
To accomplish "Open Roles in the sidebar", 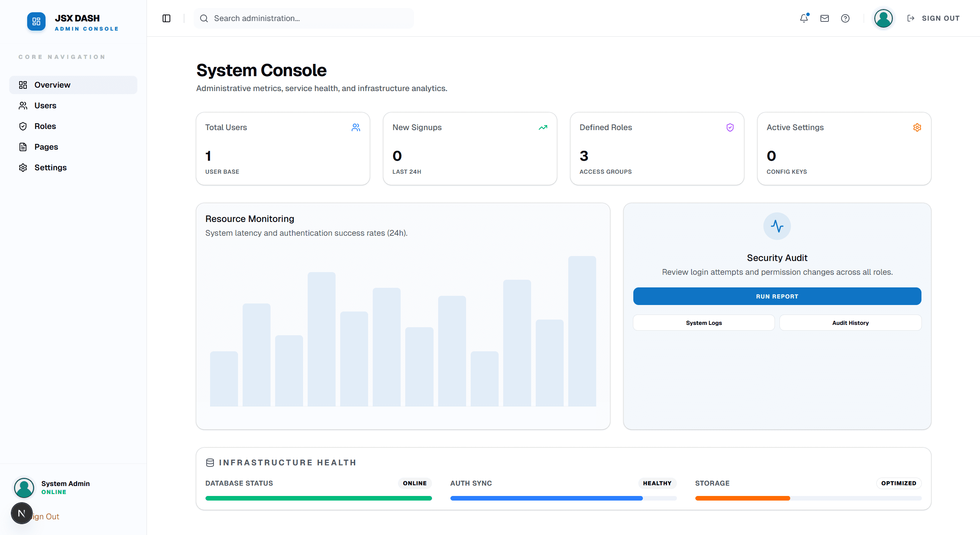I will tap(73, 126).
